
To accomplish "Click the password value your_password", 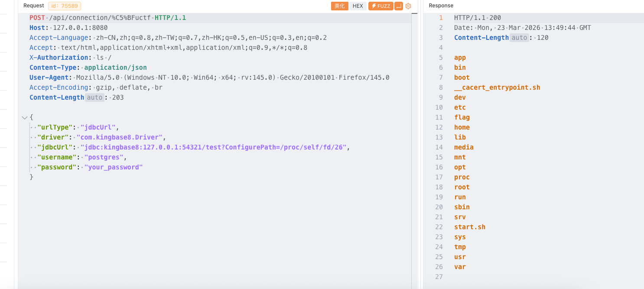I will pyautogui.click(x=114, y=167).
